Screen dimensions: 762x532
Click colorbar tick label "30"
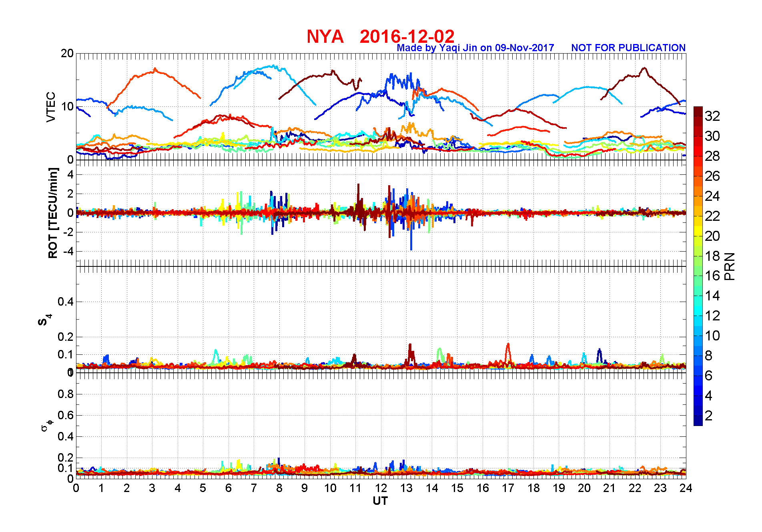712,136
